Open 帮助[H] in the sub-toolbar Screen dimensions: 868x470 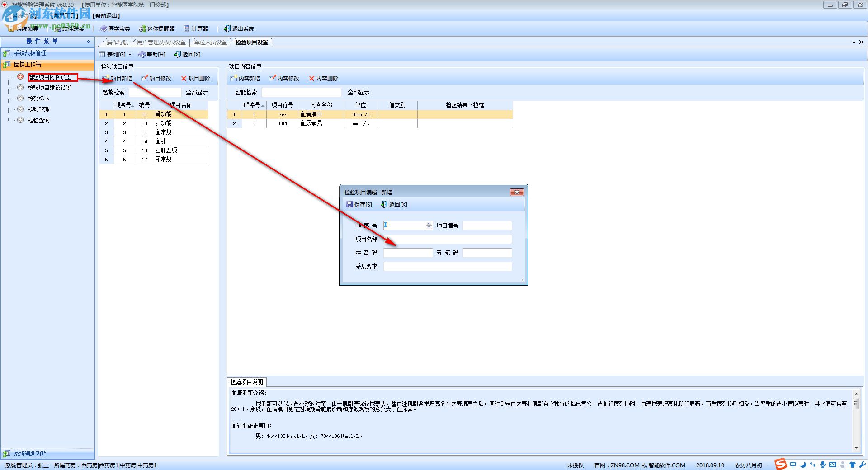click(152, 54)
